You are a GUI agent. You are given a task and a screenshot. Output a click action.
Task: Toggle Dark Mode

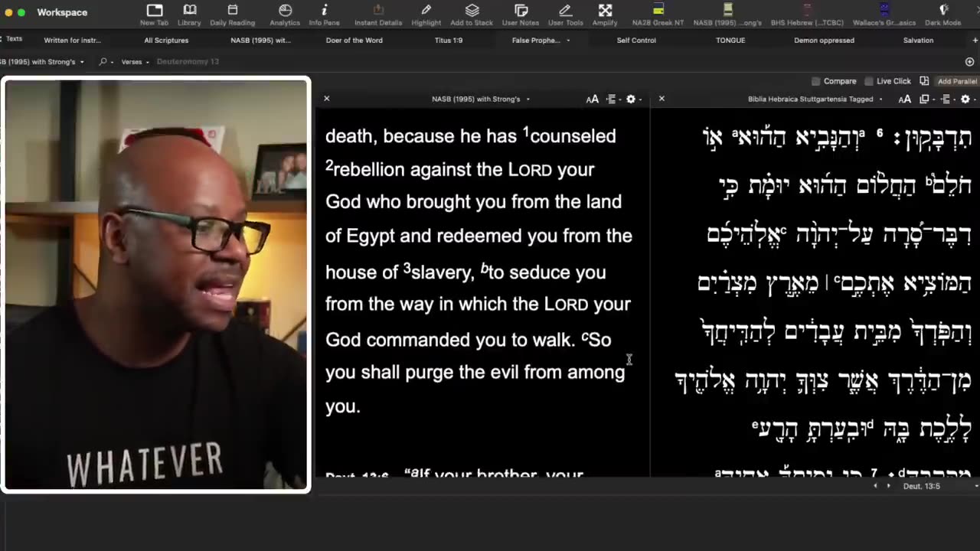coord(943,14)
